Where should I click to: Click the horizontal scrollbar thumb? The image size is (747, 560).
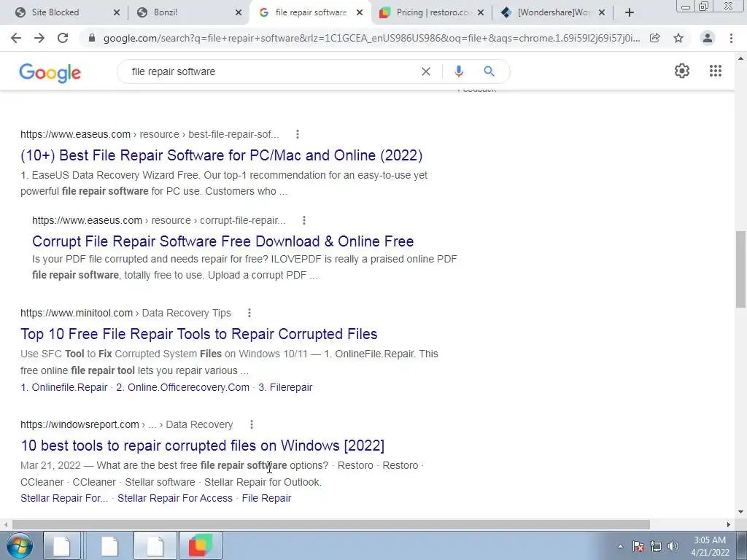pos(331,524)
